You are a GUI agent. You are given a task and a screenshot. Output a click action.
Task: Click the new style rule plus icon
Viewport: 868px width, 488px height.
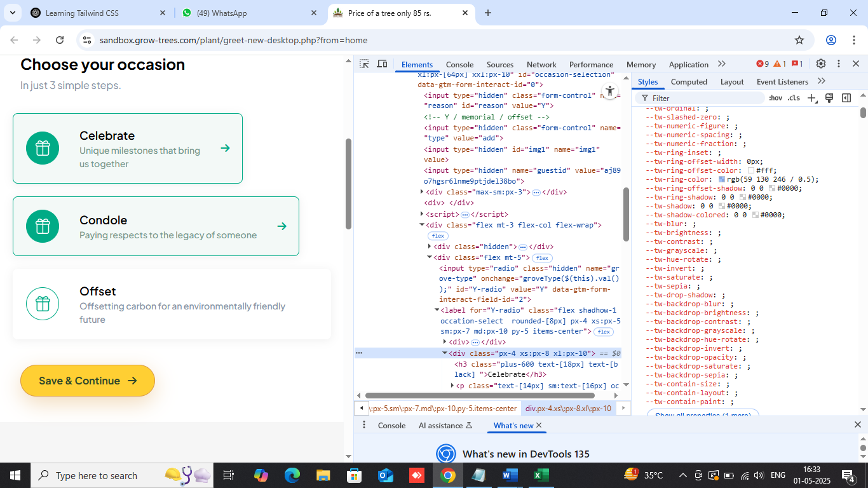click(x=811, y=98)
